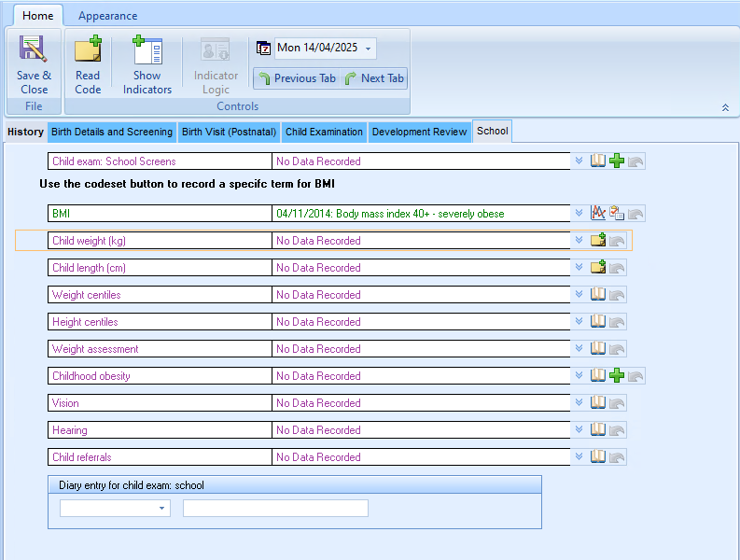Add a read code for Child weight (kg)
This screenshot has width=740, height=560.
coord(598,241)
